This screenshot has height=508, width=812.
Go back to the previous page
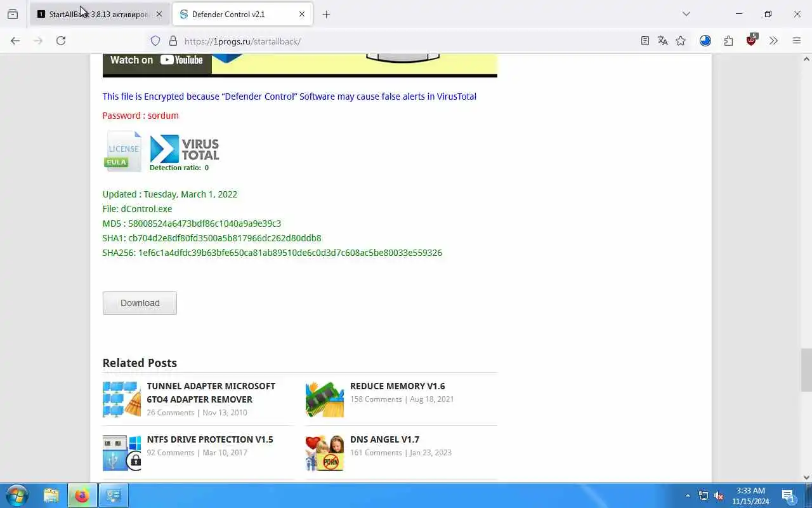(x=15, y=41)
